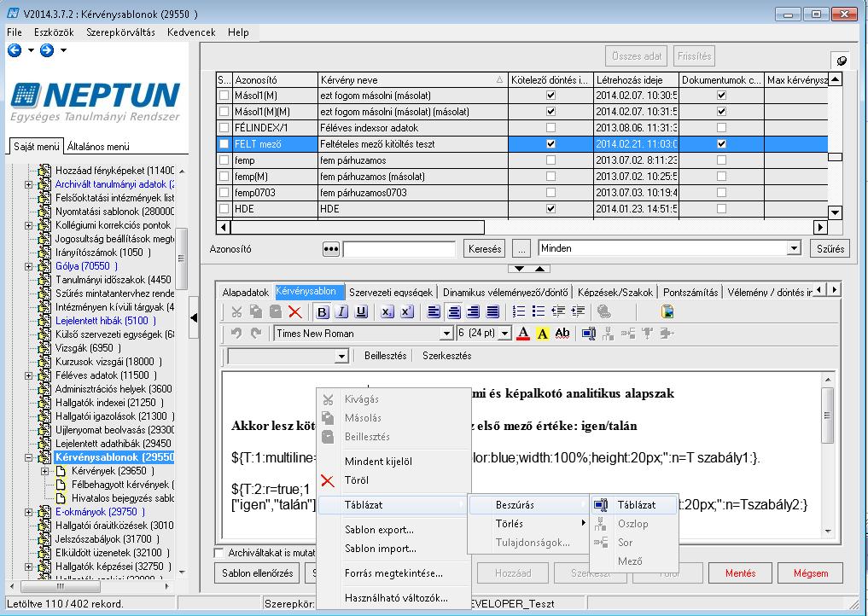The image size is (868, 616).
Task: Tick the selection checkbox of row HDE
Action: pos(224,209)
